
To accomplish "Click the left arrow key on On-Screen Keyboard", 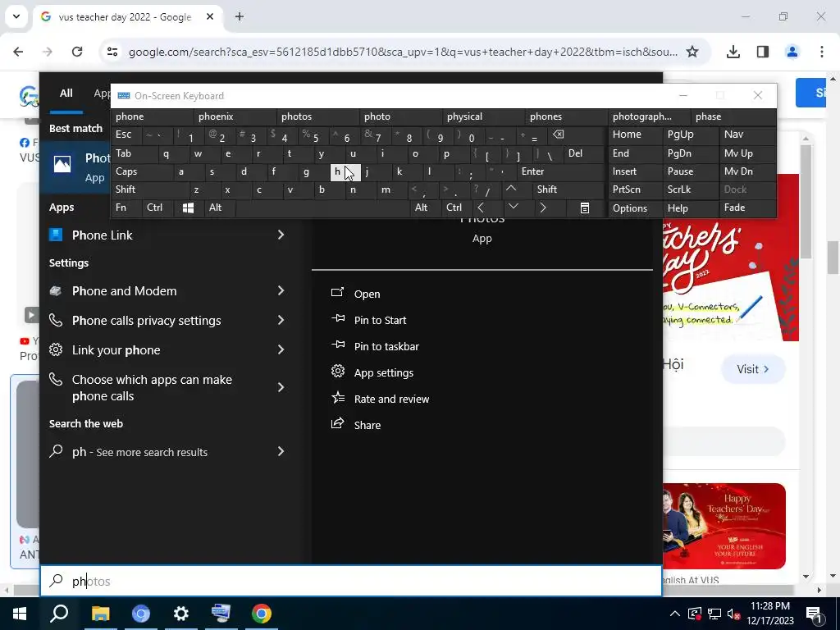I will (x=481, y=208).
